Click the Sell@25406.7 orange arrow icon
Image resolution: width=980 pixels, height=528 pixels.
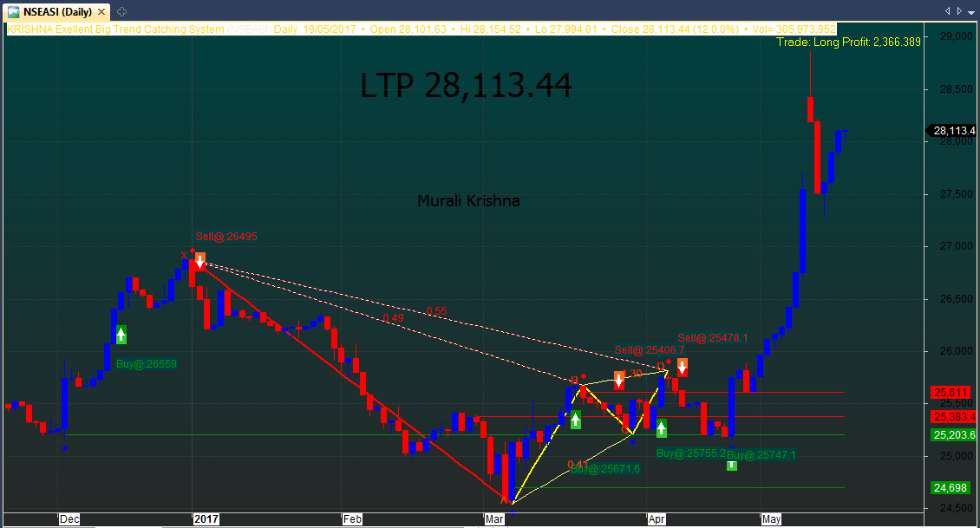click(x=619, y=379)
